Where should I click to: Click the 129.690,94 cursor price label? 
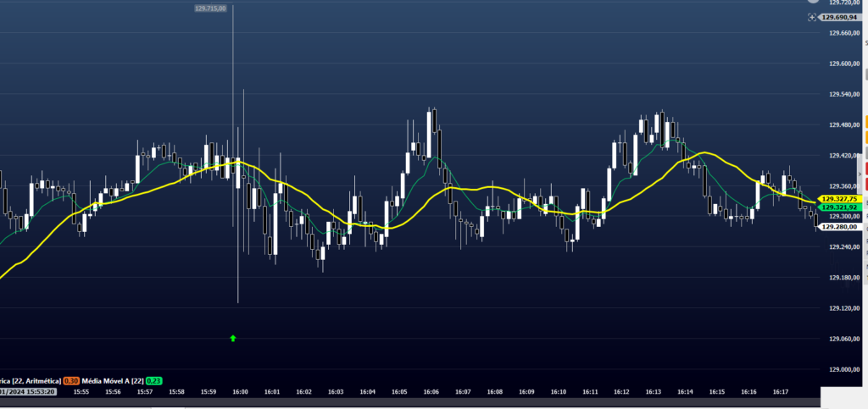[841, 18]
